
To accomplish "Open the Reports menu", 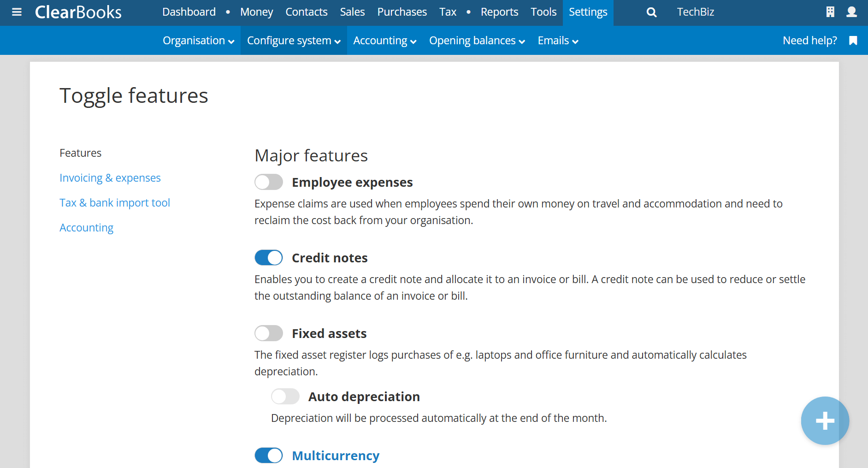I will tap(499, 12).
